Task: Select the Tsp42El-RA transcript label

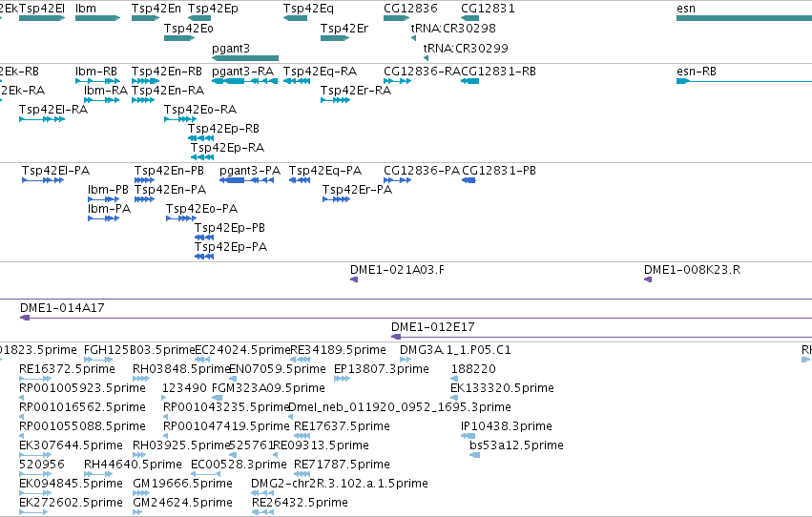Action: point(53,109)
